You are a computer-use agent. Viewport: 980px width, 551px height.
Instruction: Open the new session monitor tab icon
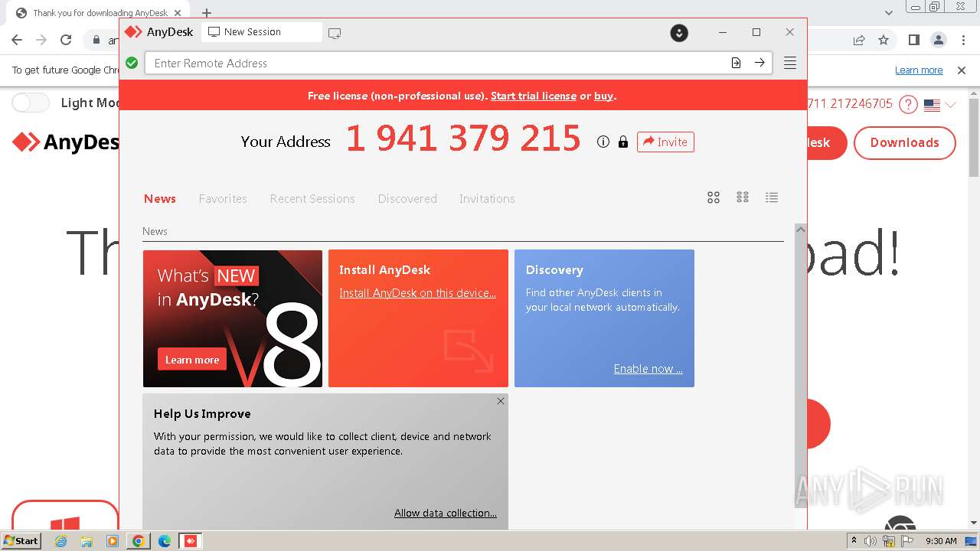coord(335,33)
